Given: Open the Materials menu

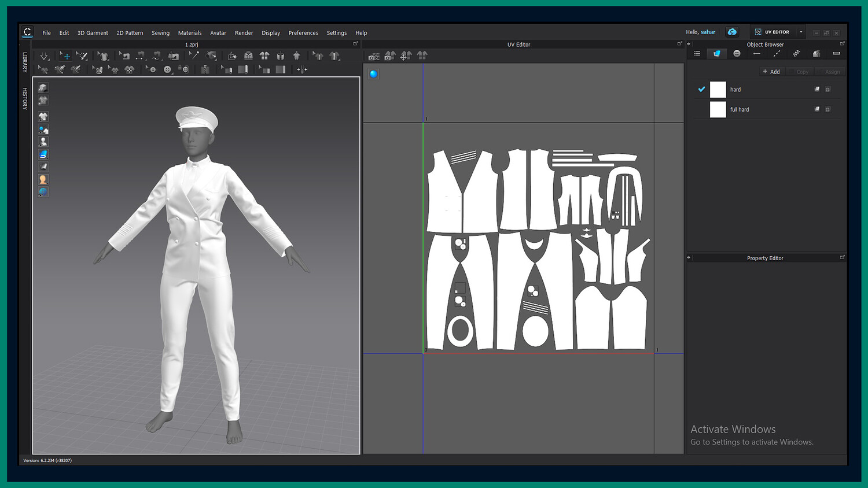Looking at the screenshot, I should click(x=190, y=33).
